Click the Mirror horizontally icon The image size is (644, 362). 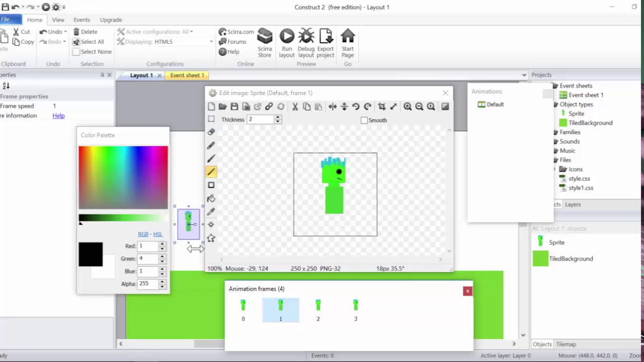point(333,107)
